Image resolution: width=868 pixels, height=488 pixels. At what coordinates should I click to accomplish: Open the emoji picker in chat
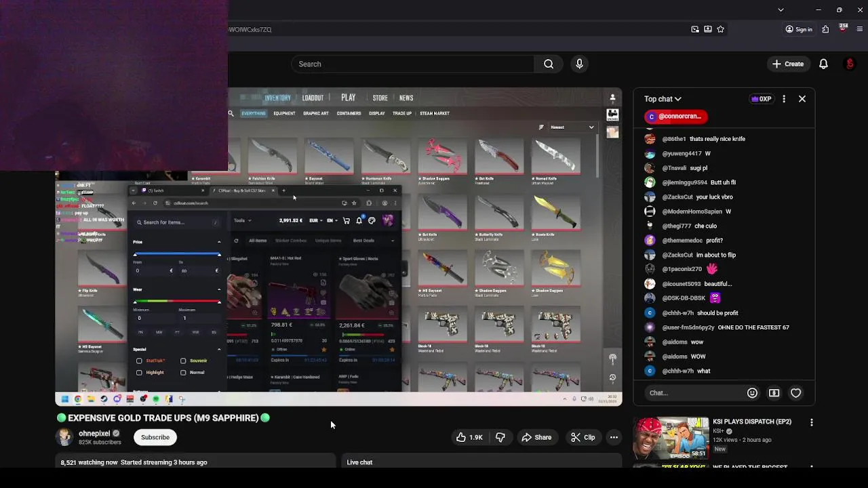(x=752, y=393)
